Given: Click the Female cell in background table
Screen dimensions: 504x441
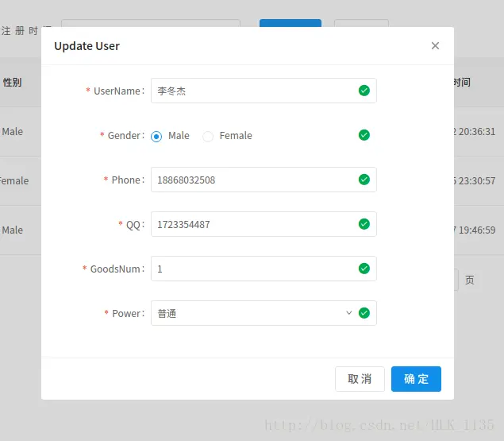Looking at the screenshot, I should pyautogui.click(x=14, y=181).
